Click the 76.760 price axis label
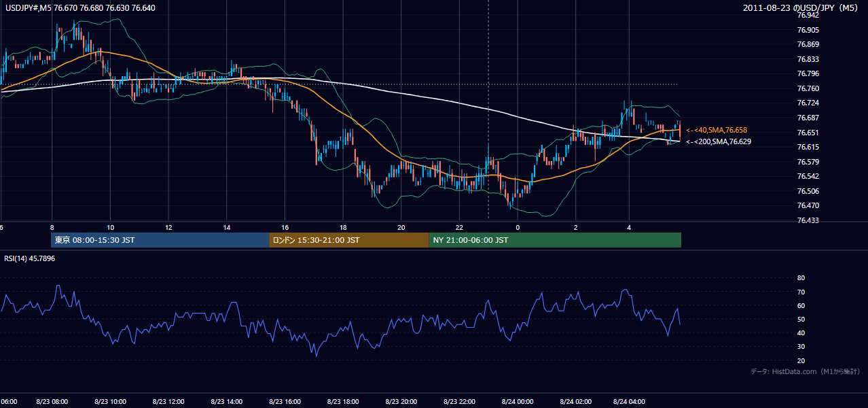The image size is (868, 408). tap(808, 88)
